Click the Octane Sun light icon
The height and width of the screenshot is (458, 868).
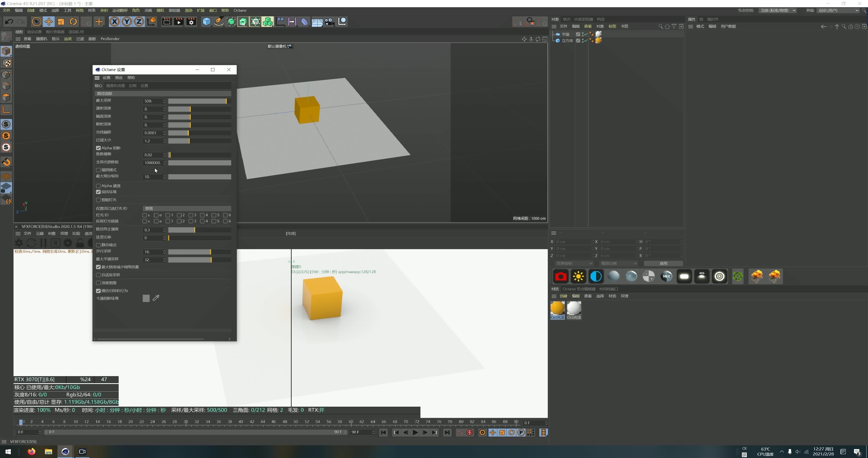tap(578, 276)
